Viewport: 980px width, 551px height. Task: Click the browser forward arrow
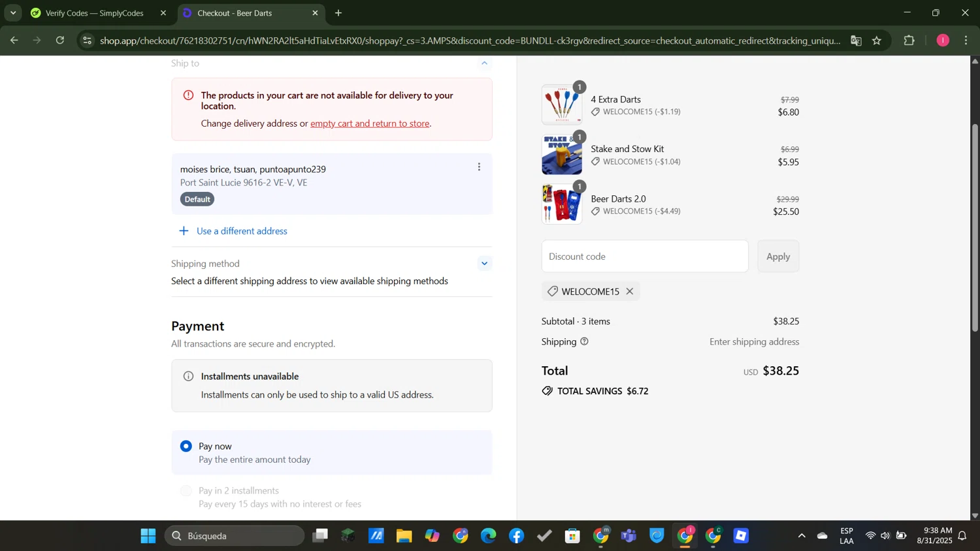tap(37, 40)
